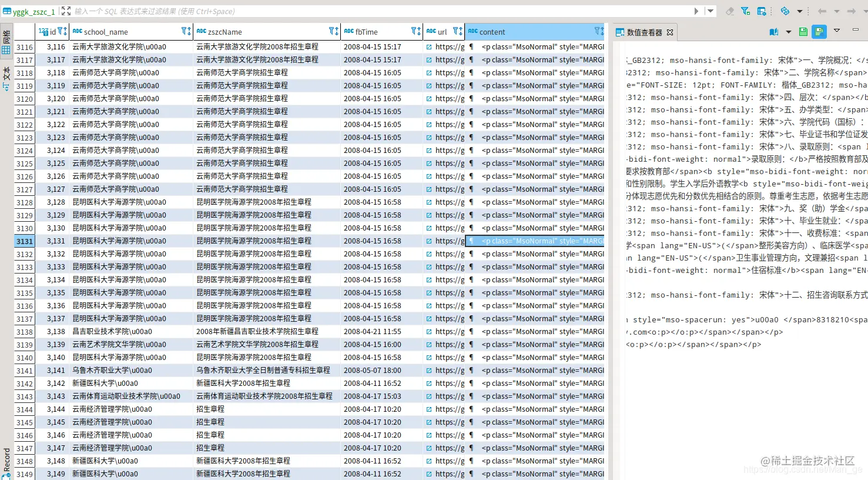Select cell 2008年新疆昌吉职业技术学院招生章程
The width and height of the screenshot is (868, 480).
click(267, 332)
